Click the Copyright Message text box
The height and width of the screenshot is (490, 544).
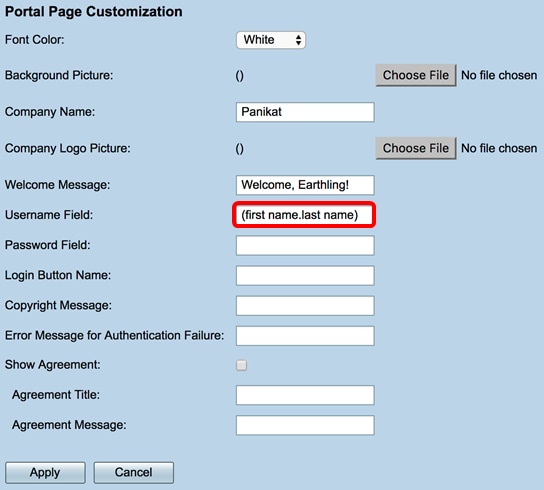coord(305,306)
